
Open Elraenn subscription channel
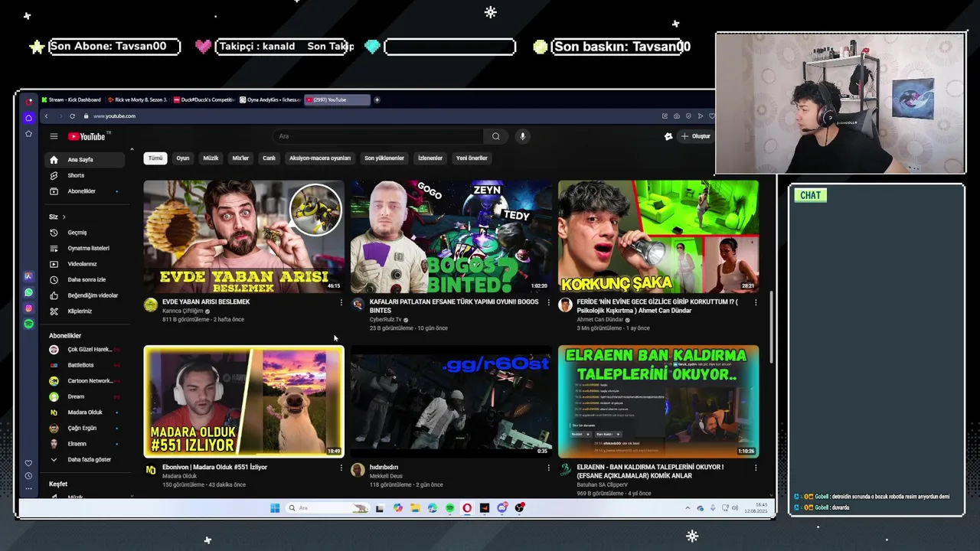84,444
